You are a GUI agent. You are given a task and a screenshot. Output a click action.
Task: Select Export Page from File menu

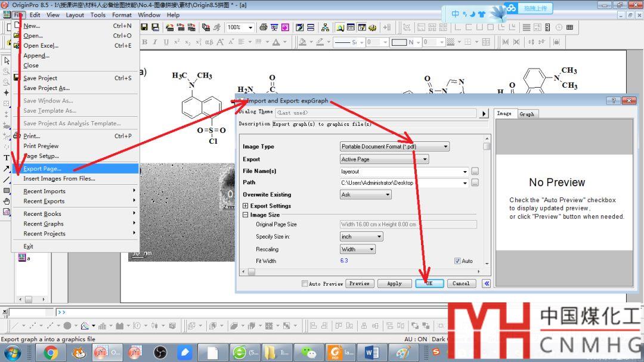42,169
